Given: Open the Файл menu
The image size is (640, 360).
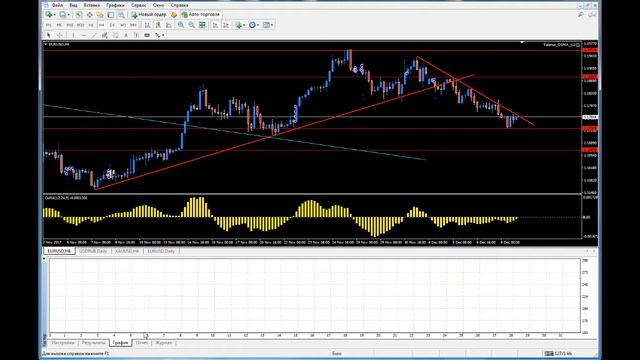Looking at the screenshot, I should click(58, 5).
